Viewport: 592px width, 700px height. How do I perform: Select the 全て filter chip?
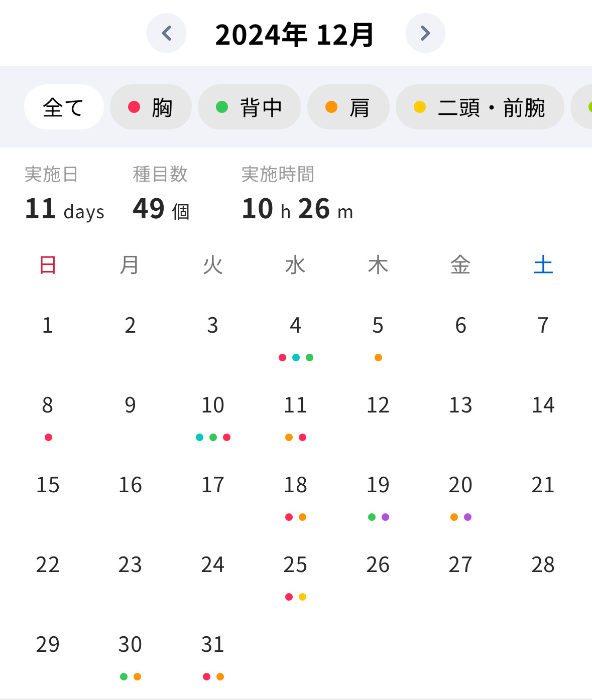64,107
